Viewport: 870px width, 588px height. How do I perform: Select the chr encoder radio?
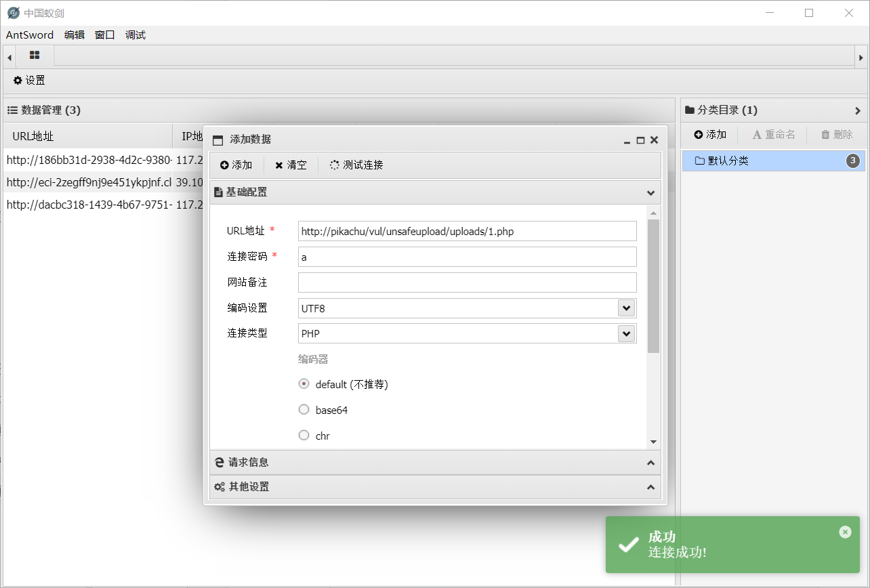pyautogui.click(x=304, y=436)
